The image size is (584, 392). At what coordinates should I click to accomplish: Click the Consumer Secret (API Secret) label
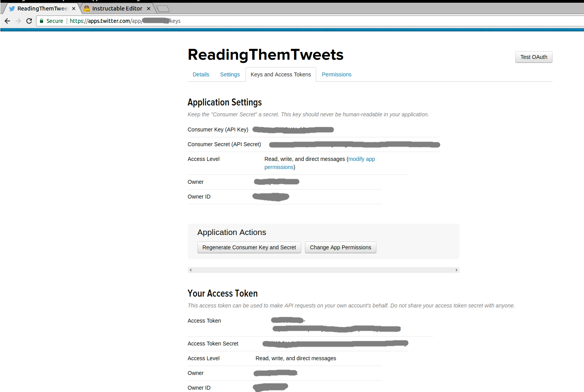click(224, 144)
